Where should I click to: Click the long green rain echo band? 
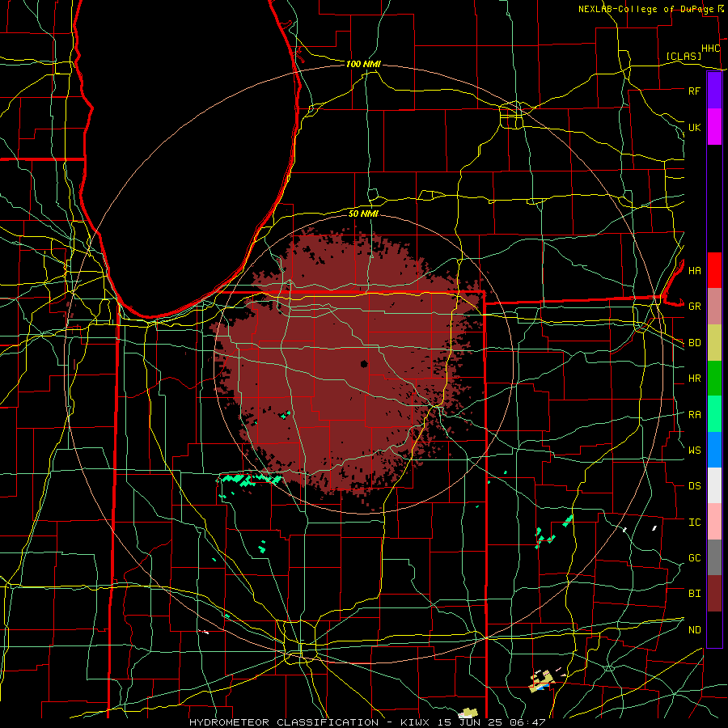coord(251,480)
